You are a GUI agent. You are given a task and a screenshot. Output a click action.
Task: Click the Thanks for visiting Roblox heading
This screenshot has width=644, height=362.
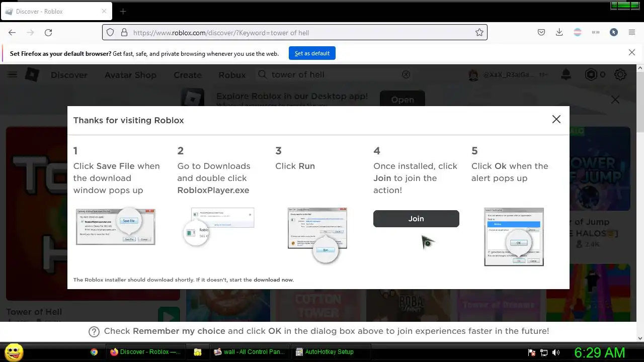click(x=128, y=120)
